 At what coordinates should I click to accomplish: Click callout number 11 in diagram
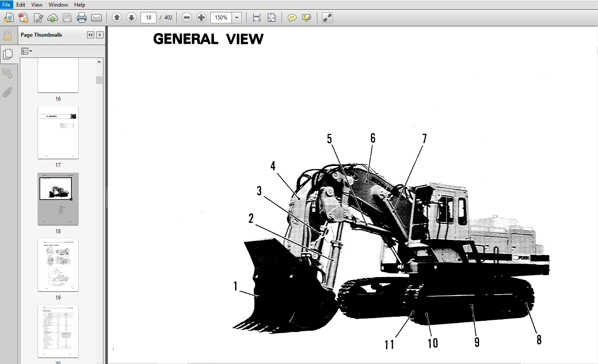[x=389, y=344]
